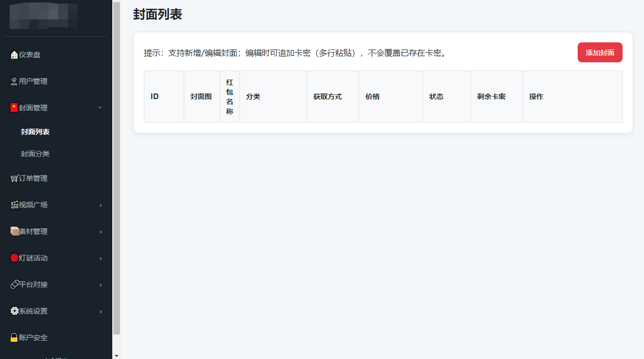The width and height of the screenshot is (644, 359).
Task: Click the link chain icon beside 平台对接
Action: pos(14,284)
